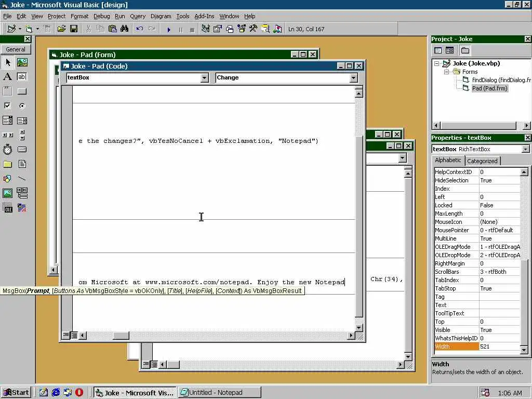The width and height of the screenshot is (532, 399).
Task: Click the Find binoculars icon
Action: [x=125, y=29]
